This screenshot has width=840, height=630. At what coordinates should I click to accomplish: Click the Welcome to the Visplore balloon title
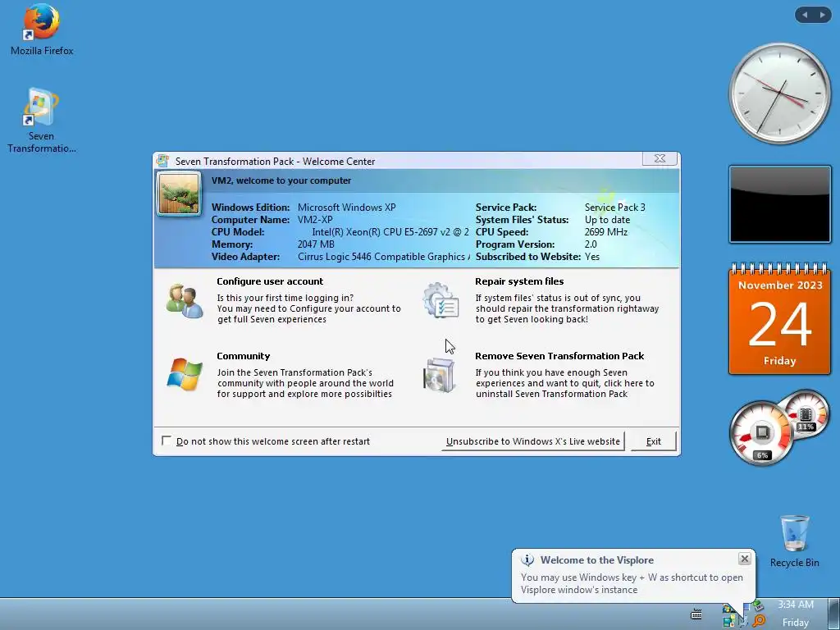pos(597,559)
